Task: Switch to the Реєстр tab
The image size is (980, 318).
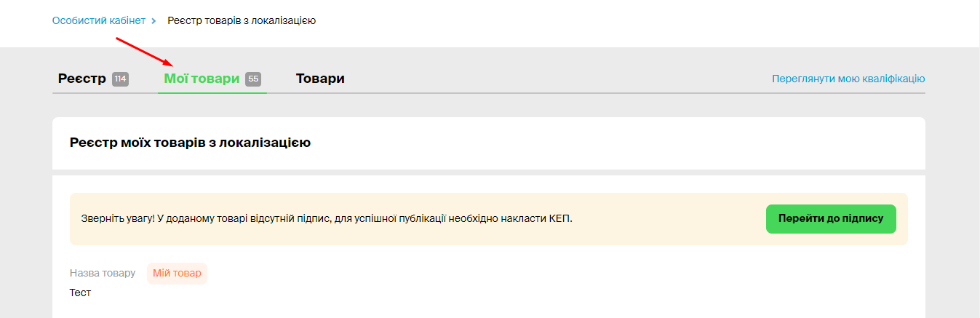Action: (x=82, y=79)
